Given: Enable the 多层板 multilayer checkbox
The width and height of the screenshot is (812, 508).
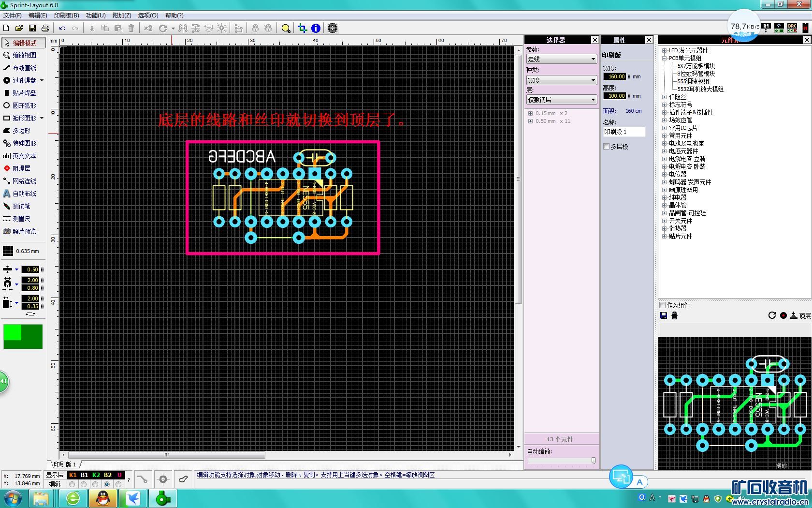Looking at the screenshot, I should (607, 147).
